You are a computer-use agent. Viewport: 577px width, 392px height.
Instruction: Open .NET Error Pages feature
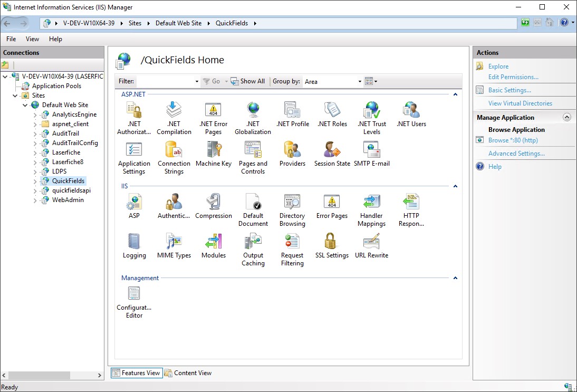(214, 118)
